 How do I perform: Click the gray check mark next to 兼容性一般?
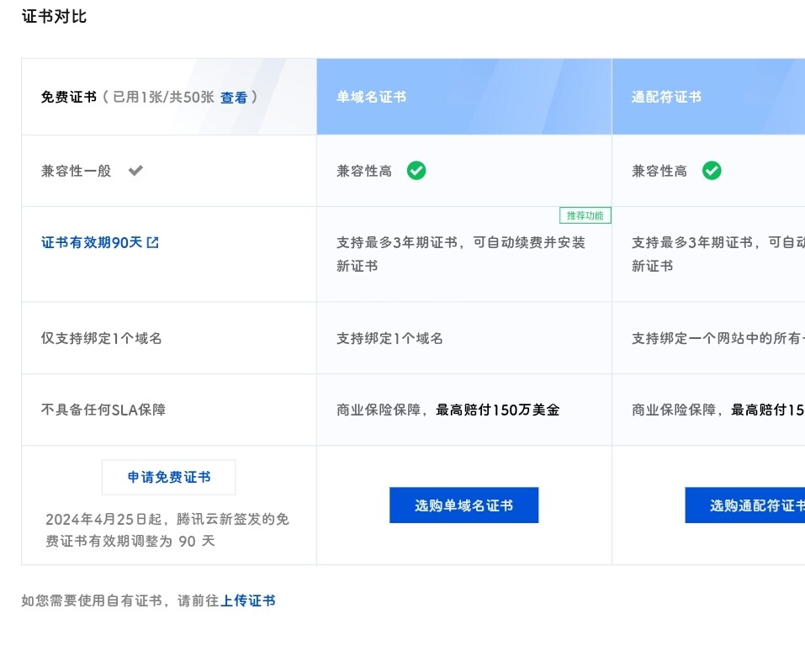[x=135, y=171]
